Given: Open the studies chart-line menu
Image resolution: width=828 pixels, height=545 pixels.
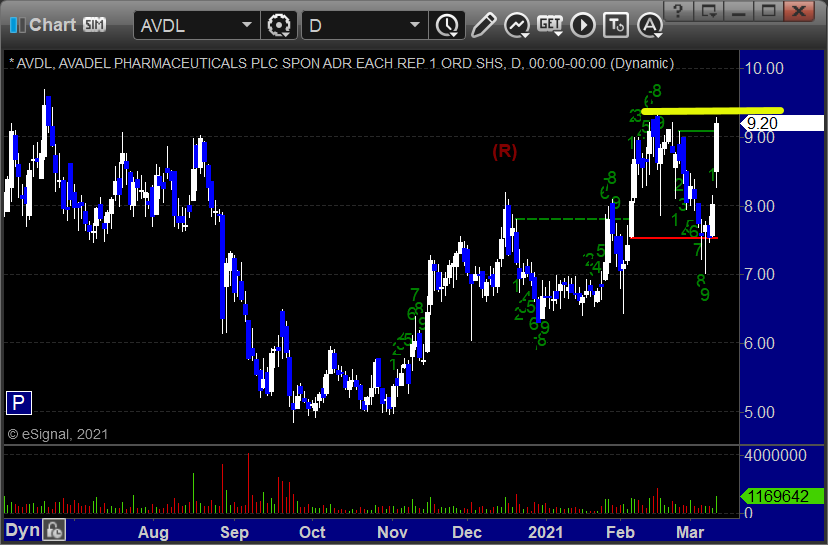Looking at the screenshot, I should coord(517,25).
